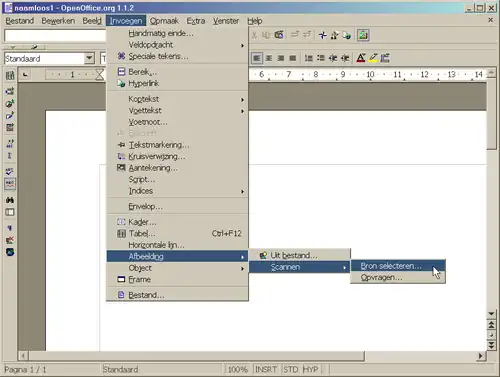Click the yellow highlighting pen icon
The height and width of the screenshot is (377, 500).
pos(373,58)
